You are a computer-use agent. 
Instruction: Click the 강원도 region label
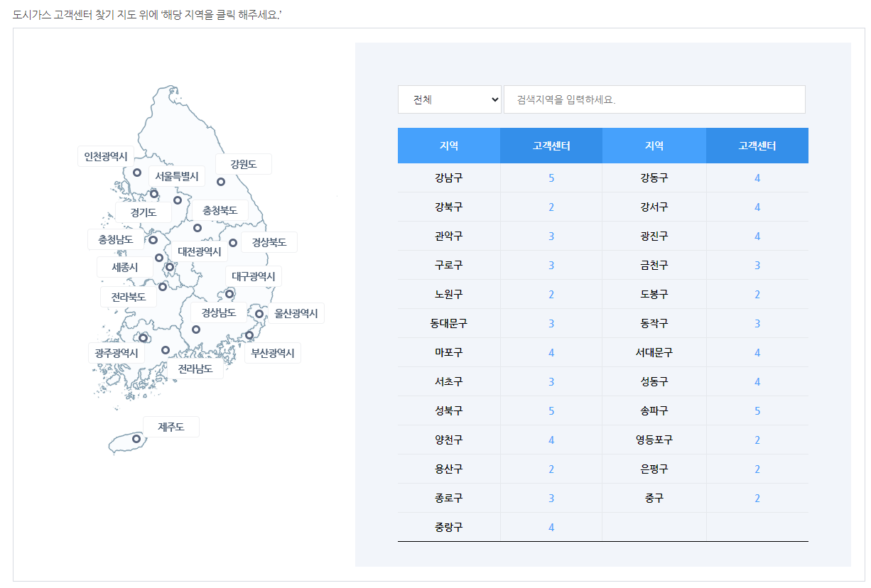click(243, 164)
